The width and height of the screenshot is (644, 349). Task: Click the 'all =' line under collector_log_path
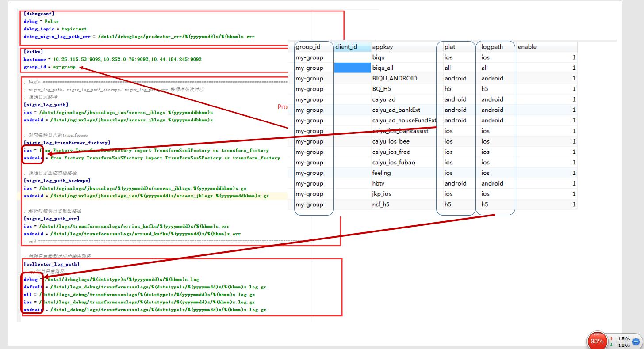[139, 295]
